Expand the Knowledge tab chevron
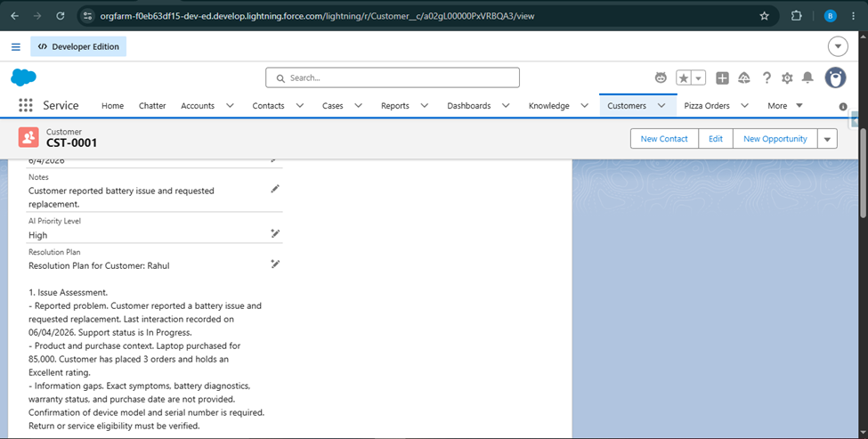This screenshot has width=868, height=439. (584, 105)
